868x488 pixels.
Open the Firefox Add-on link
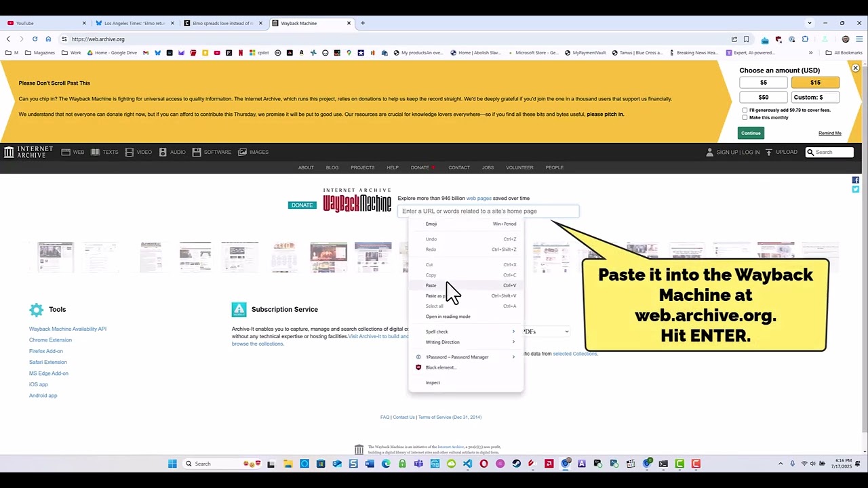45,351
